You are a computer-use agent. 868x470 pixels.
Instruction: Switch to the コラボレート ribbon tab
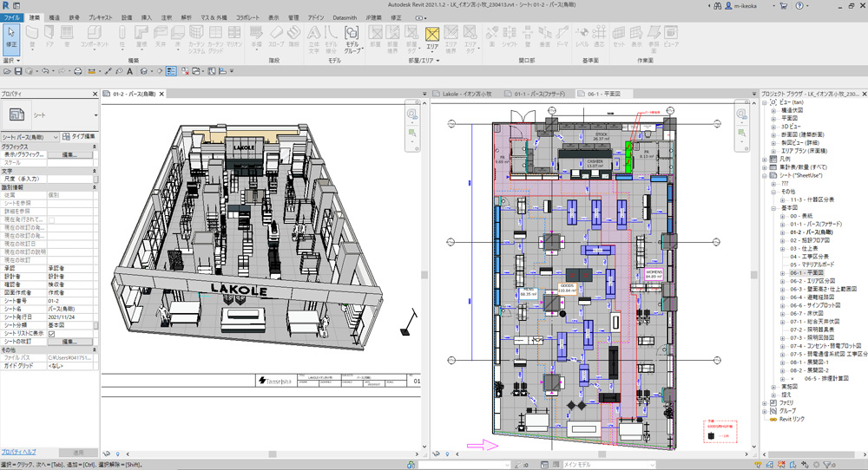(247, 17)
